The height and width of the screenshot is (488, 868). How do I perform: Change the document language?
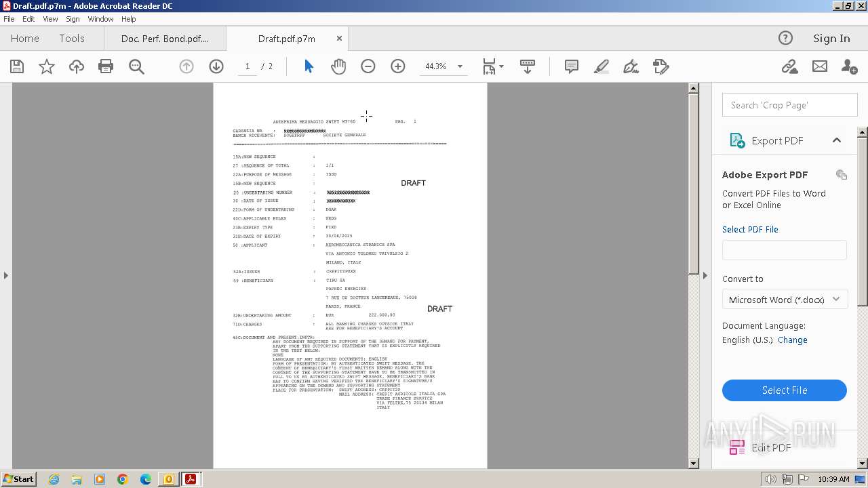coord(792,340)
